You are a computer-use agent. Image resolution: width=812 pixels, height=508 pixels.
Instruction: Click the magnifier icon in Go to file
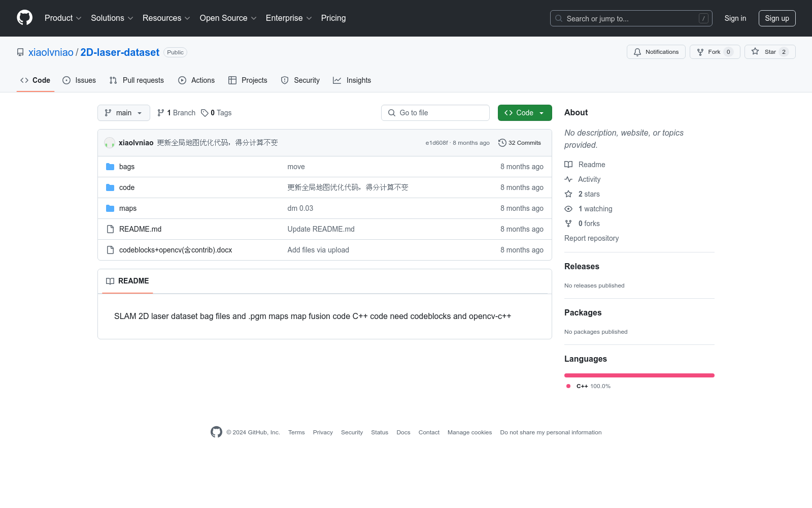pos(392,113)
